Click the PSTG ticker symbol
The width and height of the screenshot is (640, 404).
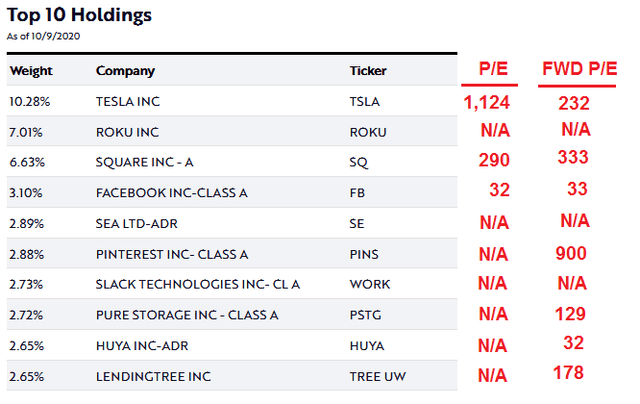[365, 315]
